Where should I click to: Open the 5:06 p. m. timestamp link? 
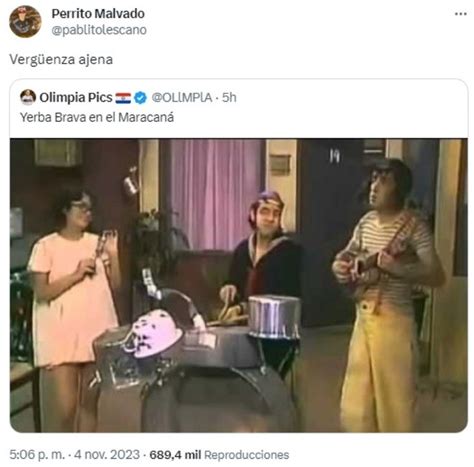37,455
